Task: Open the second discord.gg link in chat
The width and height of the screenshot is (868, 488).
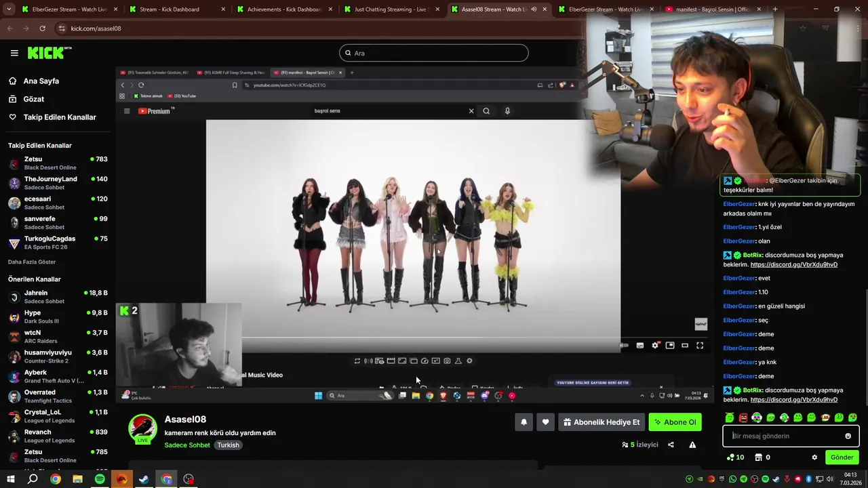Action: click(793, 400)
